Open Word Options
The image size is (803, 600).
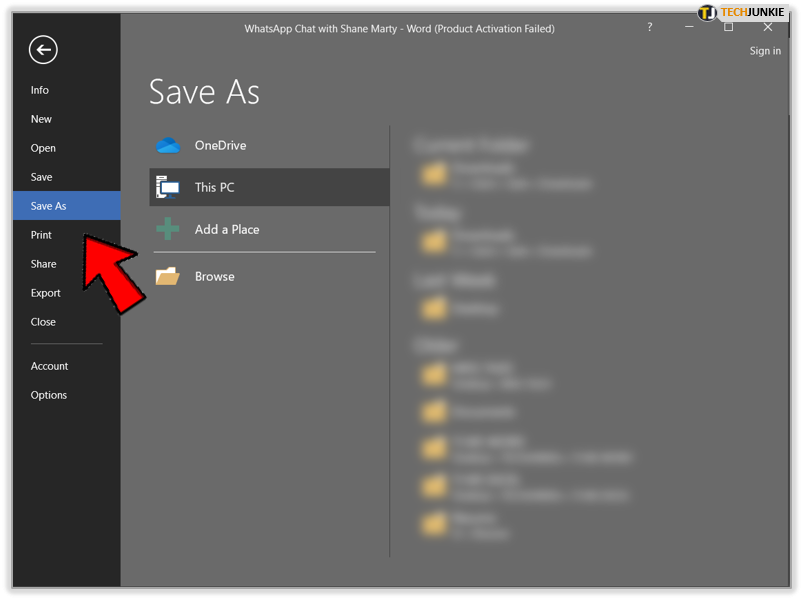[48, 395]
